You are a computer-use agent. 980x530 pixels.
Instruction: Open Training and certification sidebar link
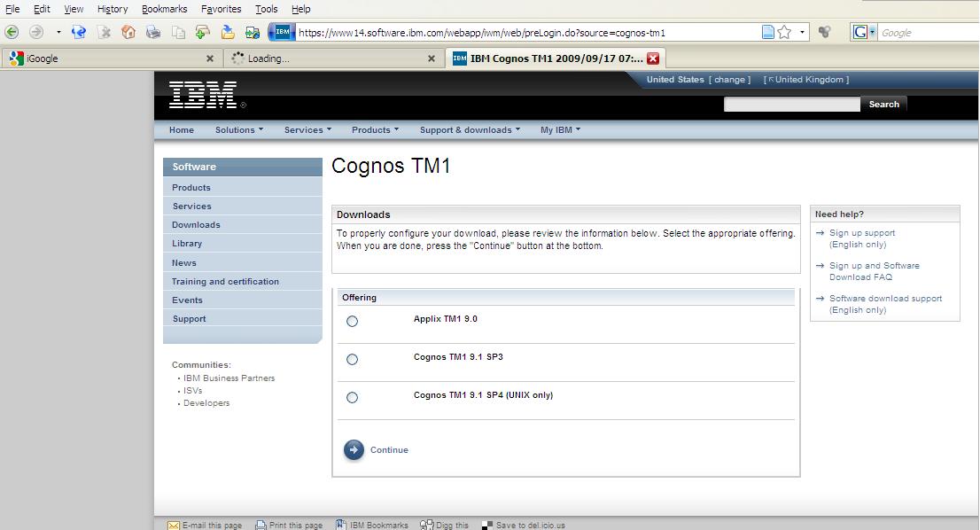pyautogui.click(x=226, y=282)
